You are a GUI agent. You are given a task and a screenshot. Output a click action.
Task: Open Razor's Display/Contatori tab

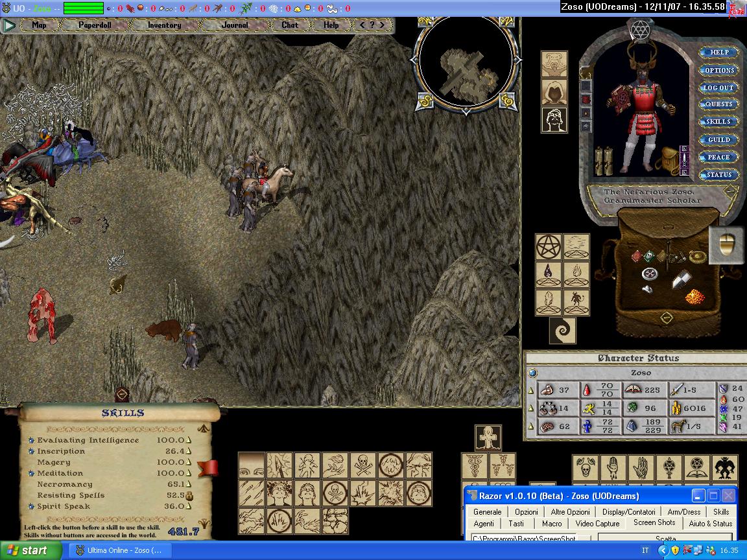tap(628, 512)
